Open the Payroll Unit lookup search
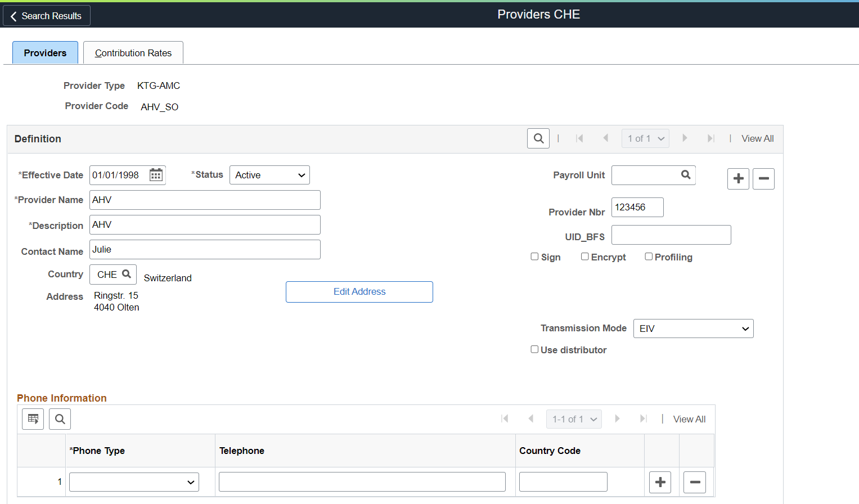859x504 pixels. pyautogui.click(x=686, y=175)
